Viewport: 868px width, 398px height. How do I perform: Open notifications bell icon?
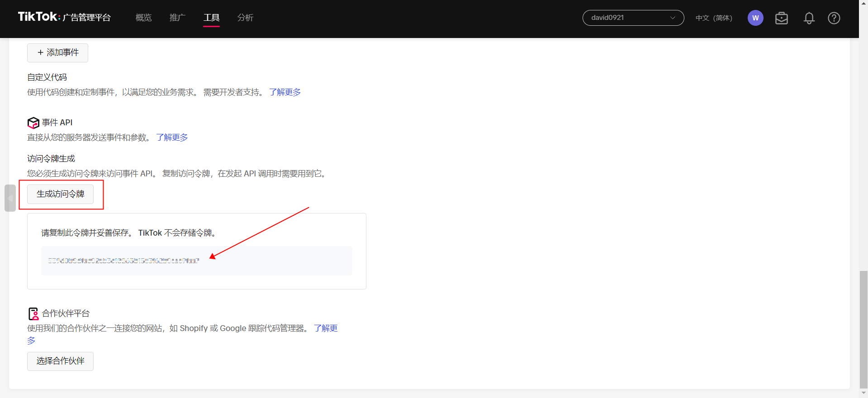pyautogui.click(x=809, y=18)
